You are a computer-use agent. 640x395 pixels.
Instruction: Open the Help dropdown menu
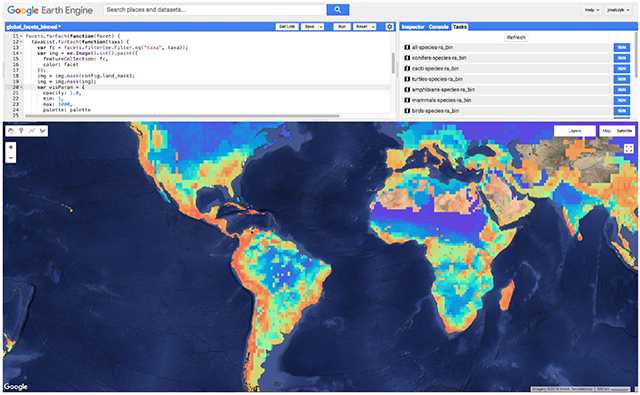pyautogui.click(x=592, y=10)
